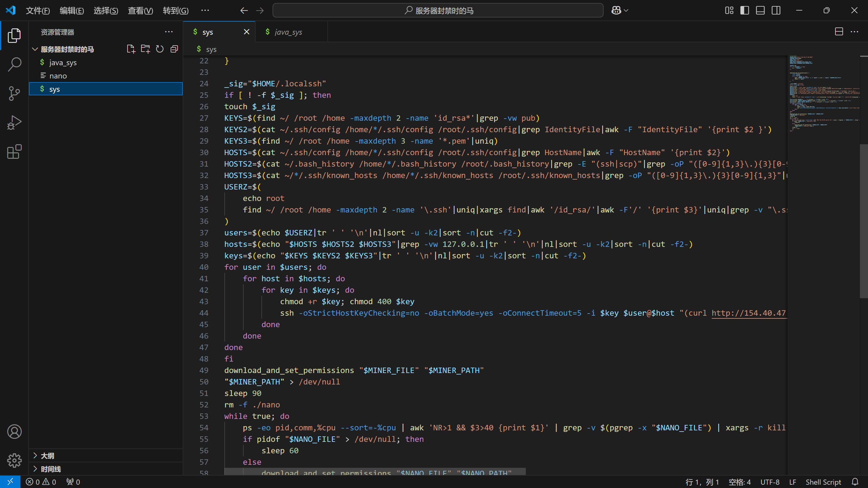
Task: Open the Search view in activity bar
Action: tap(14, 64)
